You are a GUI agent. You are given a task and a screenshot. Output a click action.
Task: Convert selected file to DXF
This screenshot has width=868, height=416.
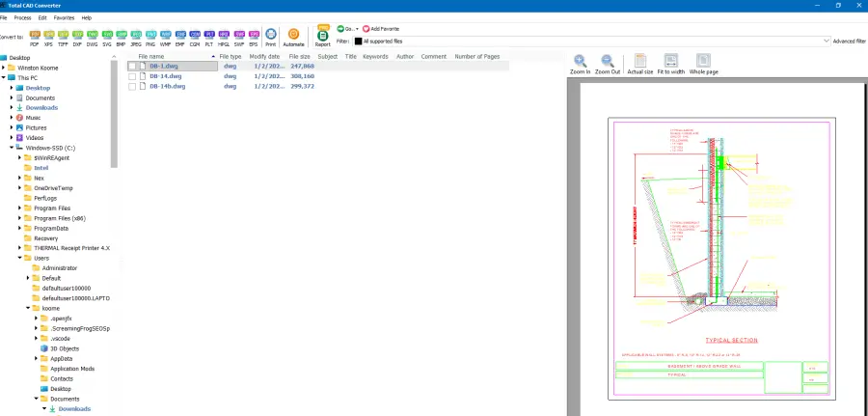(77, 37)
